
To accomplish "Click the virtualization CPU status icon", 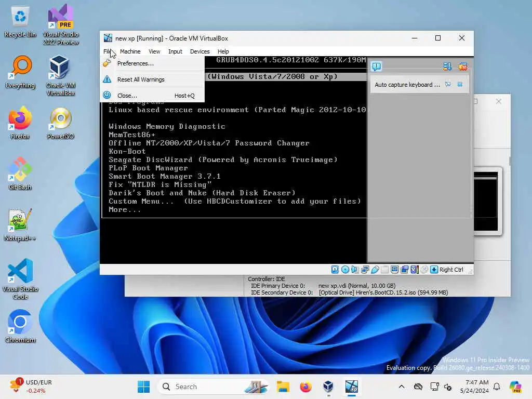I will pyautogui.click(x=415, y=270).
